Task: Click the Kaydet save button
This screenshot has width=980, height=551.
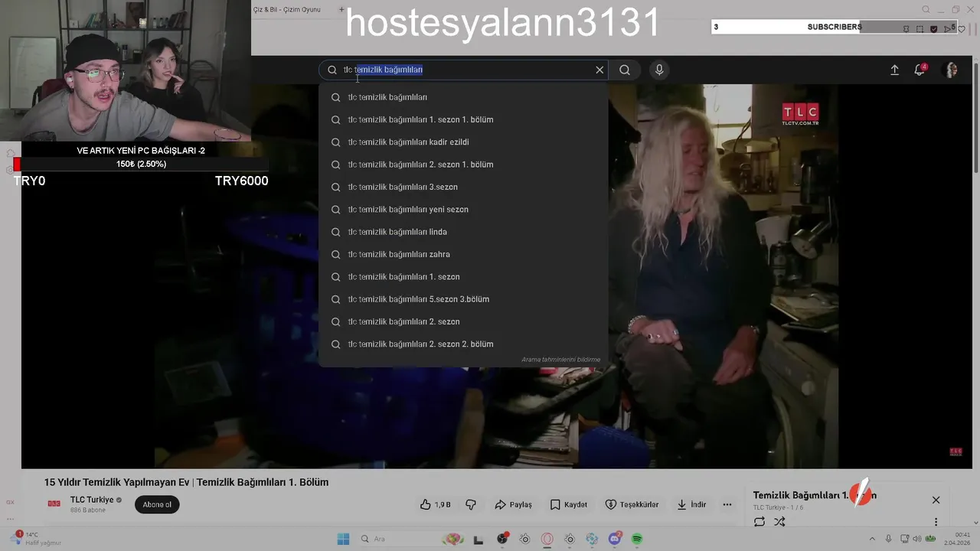Action: click(569, 504)
